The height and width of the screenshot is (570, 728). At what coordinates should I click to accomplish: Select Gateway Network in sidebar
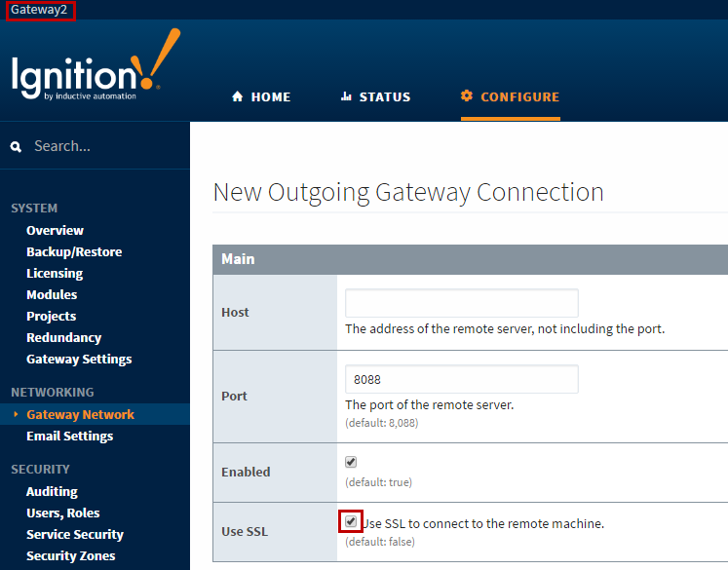[x=80, y=414]
